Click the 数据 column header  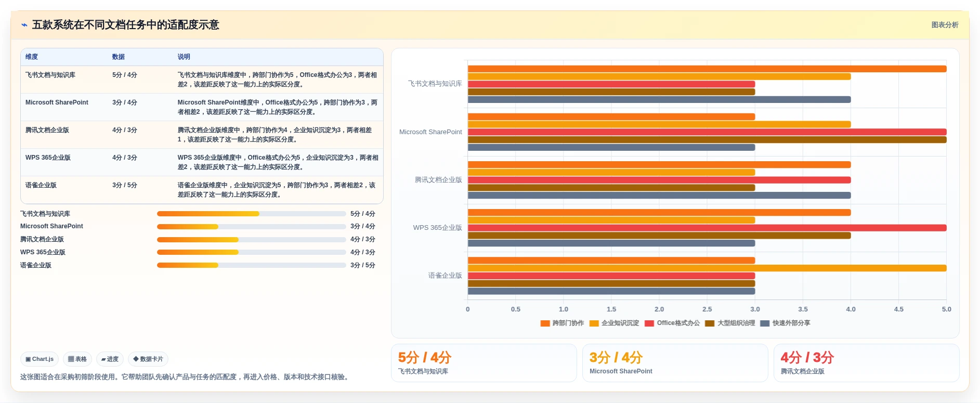tap(119, 57)
